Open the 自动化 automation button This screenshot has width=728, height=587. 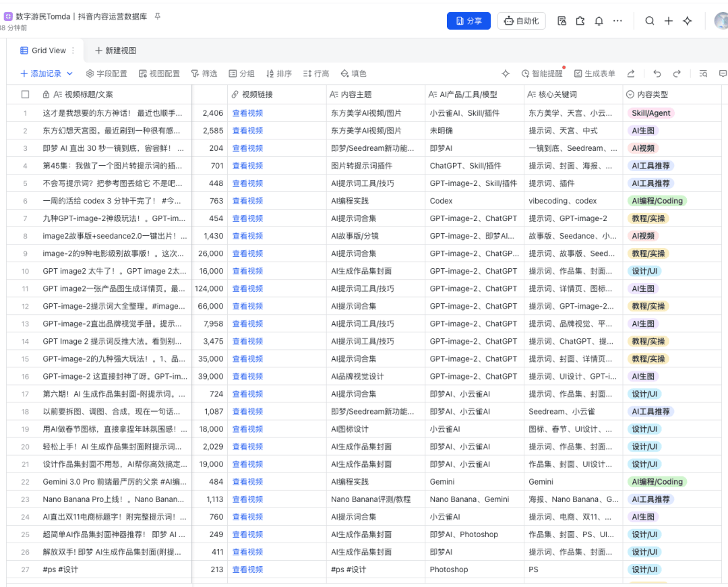tap(521, 21)
